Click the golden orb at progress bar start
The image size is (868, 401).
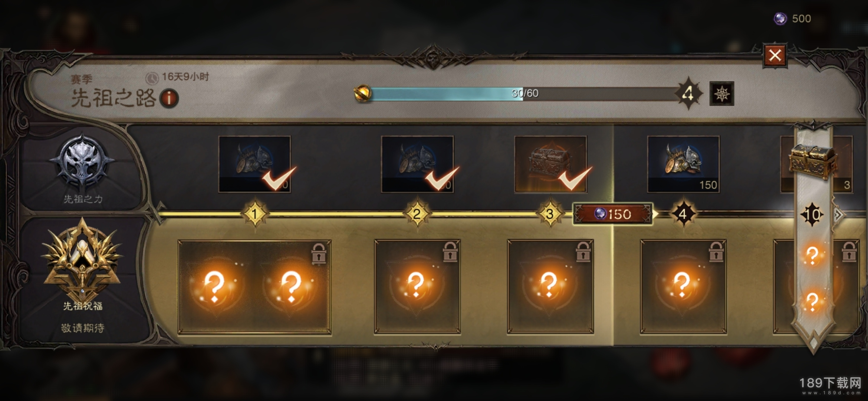(x=363, y=93)
